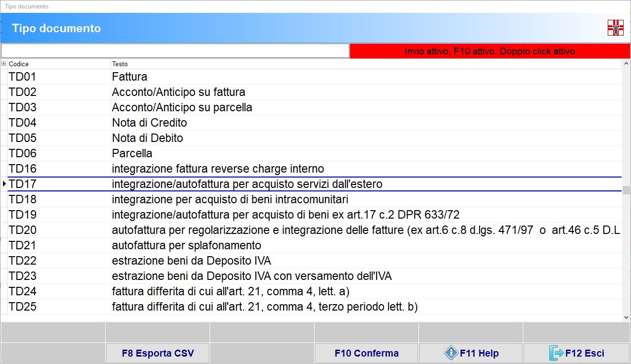The width and height of the screenshot is (631, 364).
Task: Click the TD17 row indicator arrow
Action: [4, 184]
